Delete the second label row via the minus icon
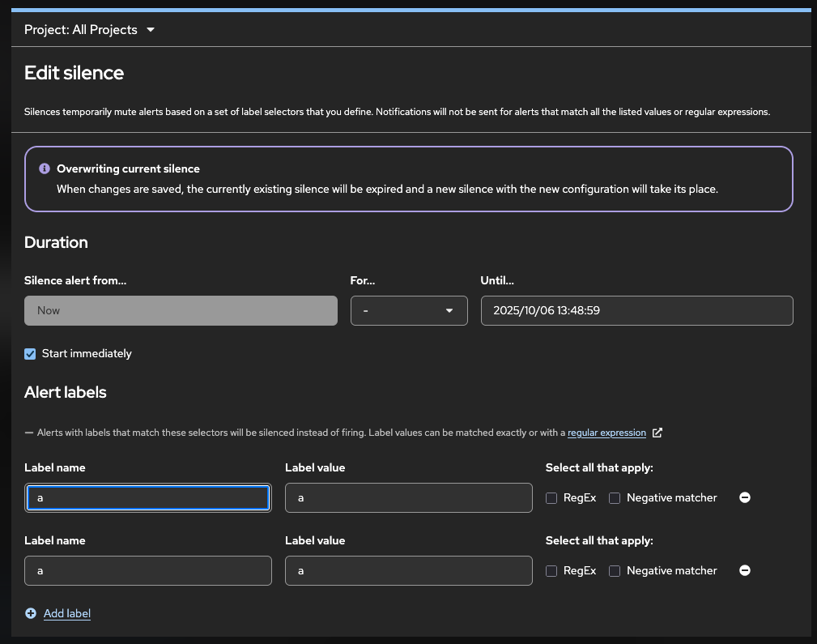Screen dimensions: 817x644 coord(745,570)
